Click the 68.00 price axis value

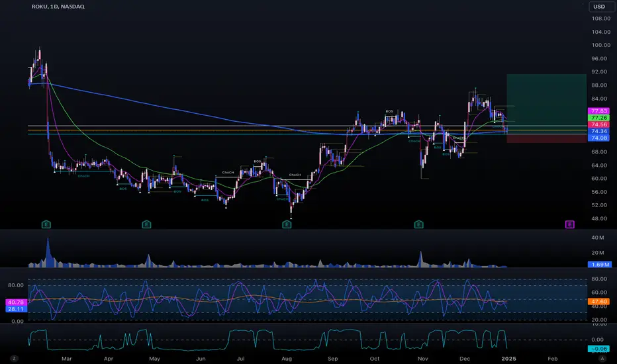[599, 152]
